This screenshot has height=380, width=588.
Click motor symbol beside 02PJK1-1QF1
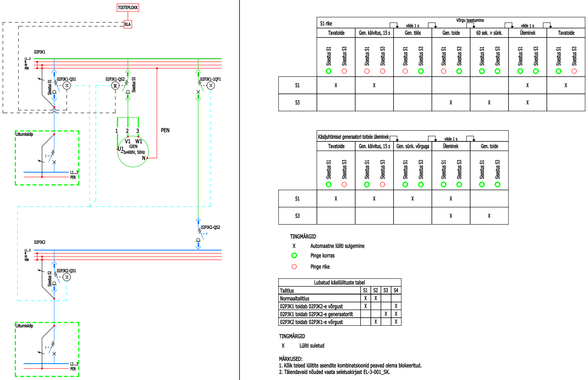(211, 86)
